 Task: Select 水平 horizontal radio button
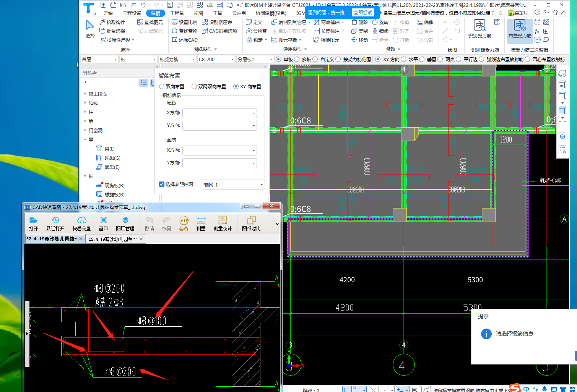(x=403, y=59)
